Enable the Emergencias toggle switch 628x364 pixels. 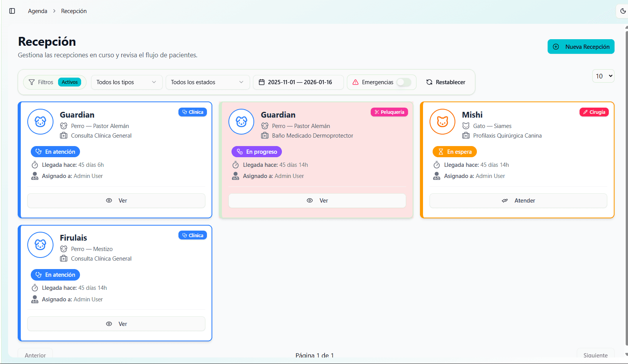(x=404, y=82)
